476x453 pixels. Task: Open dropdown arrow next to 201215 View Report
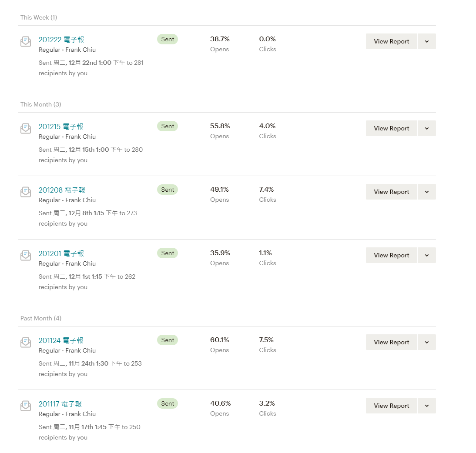427,128
